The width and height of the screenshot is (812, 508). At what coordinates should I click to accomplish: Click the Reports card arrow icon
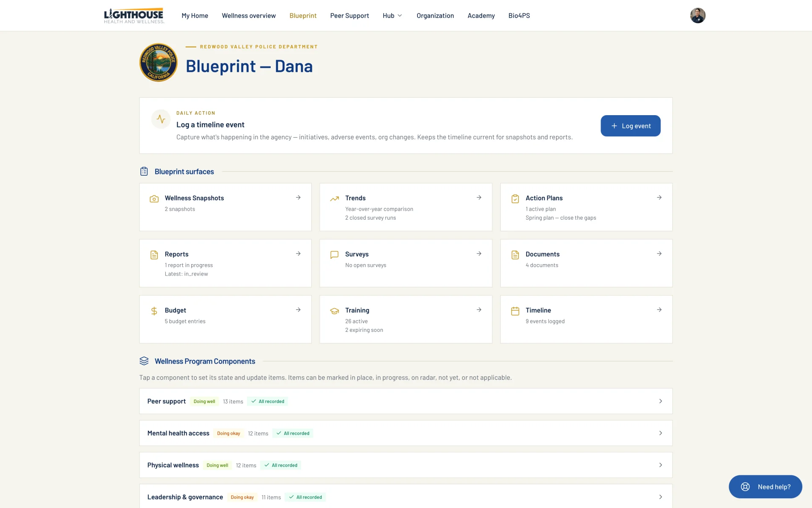[x=298, y=254]
